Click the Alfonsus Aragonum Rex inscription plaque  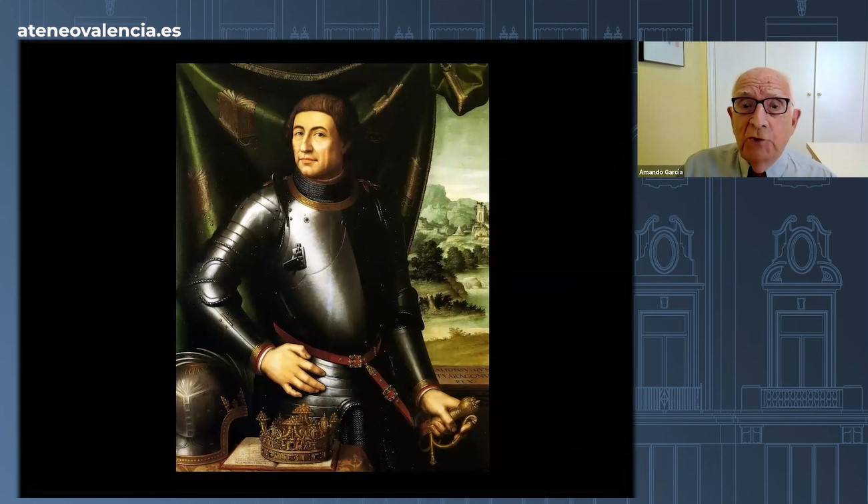tap(460, 375)
